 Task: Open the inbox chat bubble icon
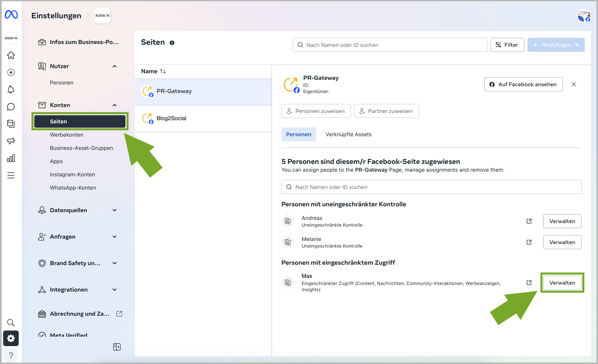pyautogui.click(x=11, y=107)
